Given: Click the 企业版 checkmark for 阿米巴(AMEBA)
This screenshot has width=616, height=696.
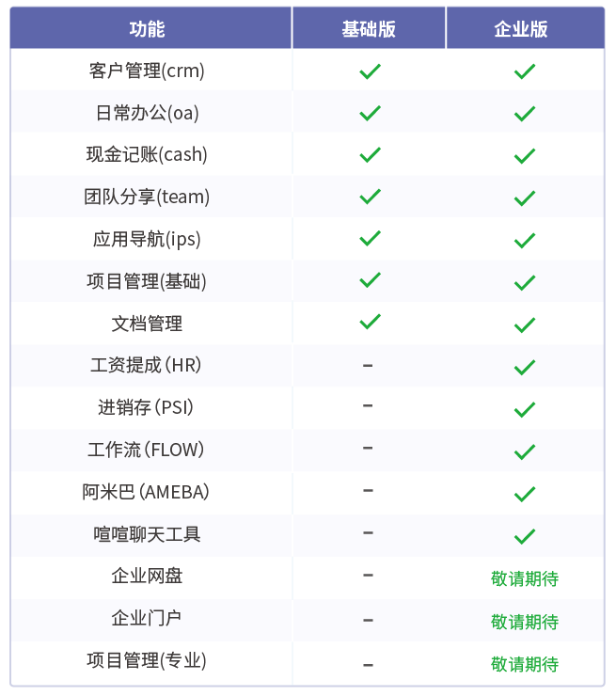Looking at the screenshot, I should coord(524,494).
